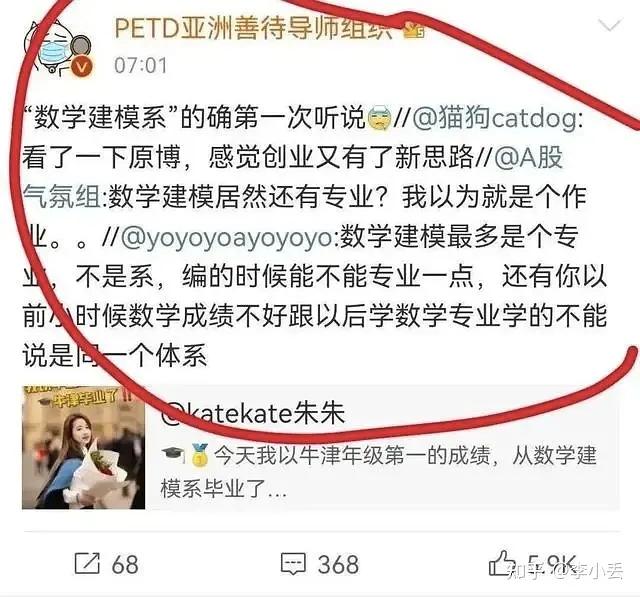Screen dimensions: 640x597
Task: Open the post options chevron dropdown
Action: point(610,25)
